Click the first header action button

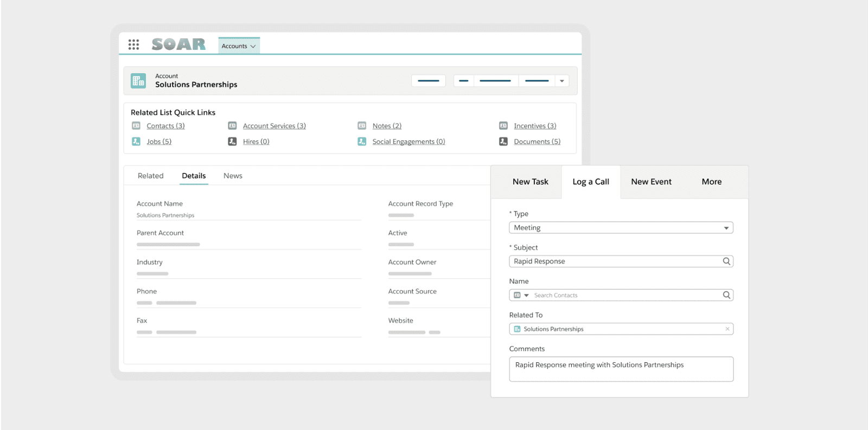[429, 81]
